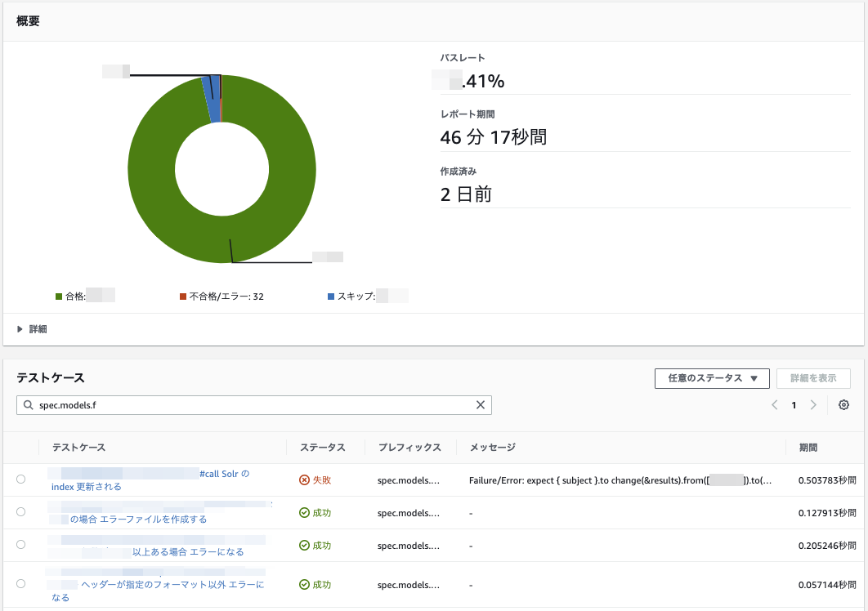Open table preferences gear icon
Screen dimensions: 868x611
click(843, 405)
